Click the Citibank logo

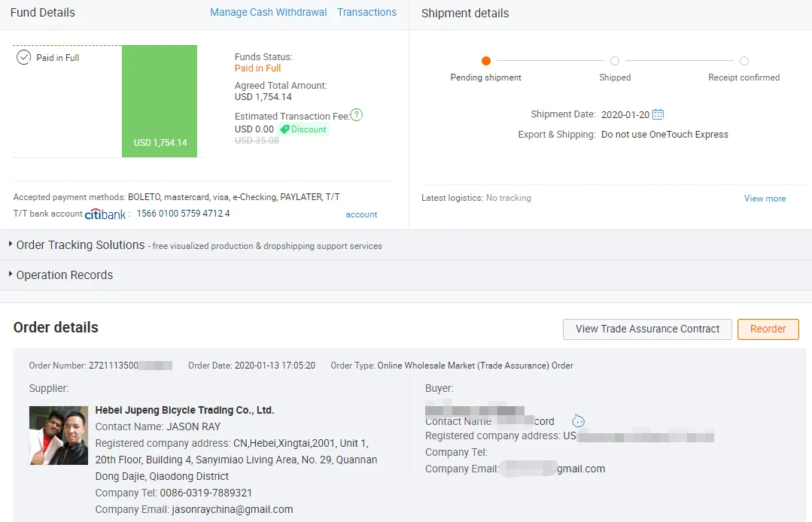105,214
